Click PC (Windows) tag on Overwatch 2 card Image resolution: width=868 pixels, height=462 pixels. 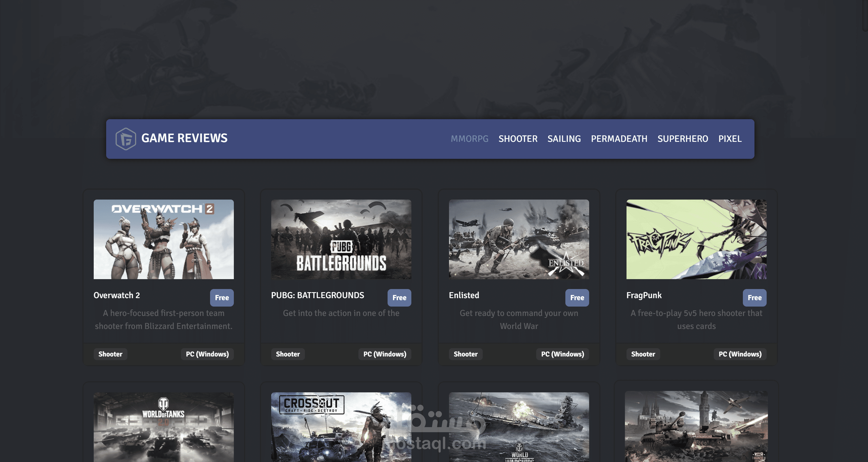coord(207,354)
